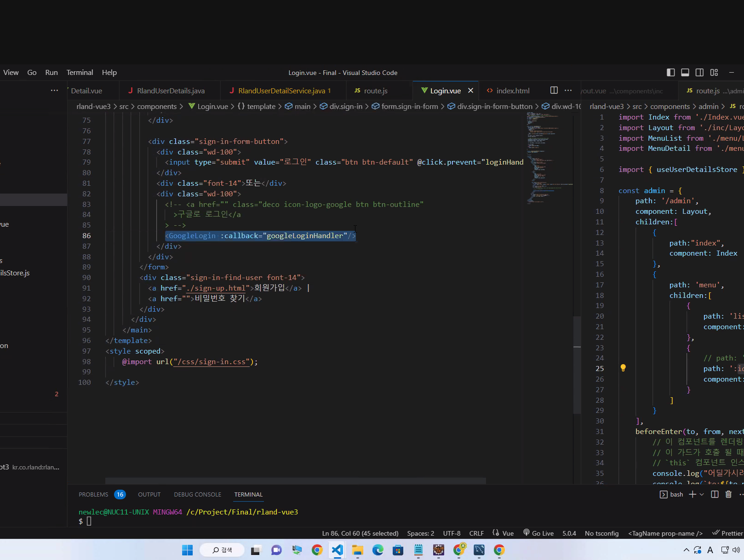This screenshot has height=560, width=744.
Task: Open the Terminal menu
Action: 80,72
